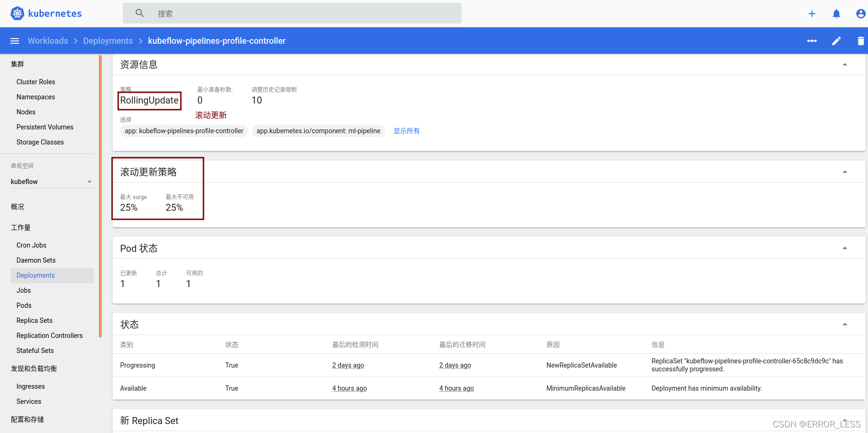The height and width of the screenshot is (433, 868).
Task: Go to the Workloads breadcrumb
Action: (48, 41)
